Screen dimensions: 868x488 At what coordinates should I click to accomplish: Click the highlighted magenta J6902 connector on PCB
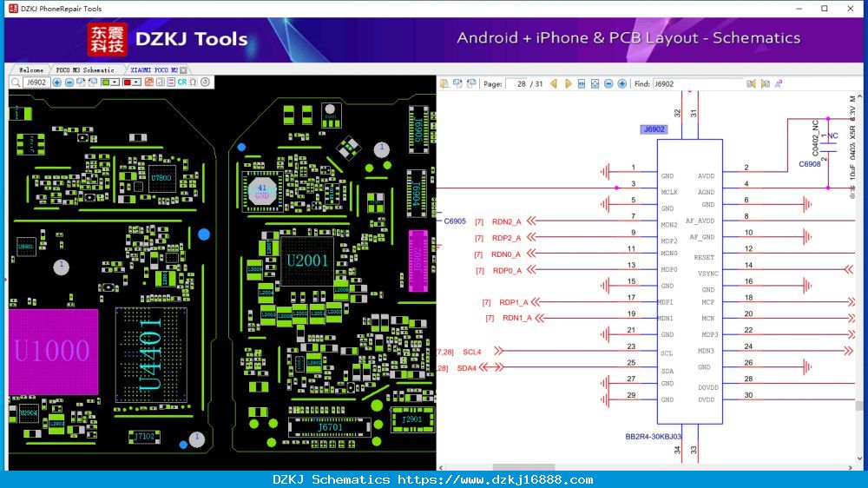[418, 260]
